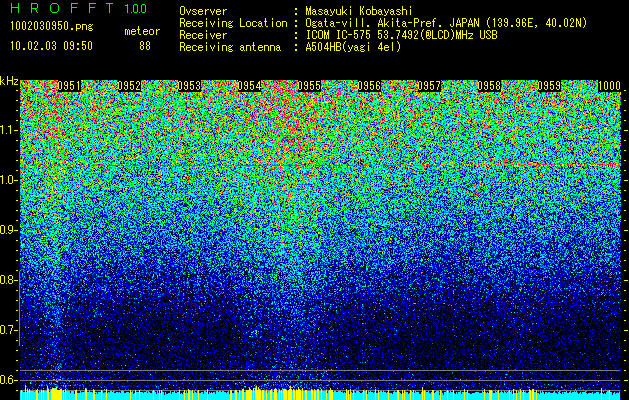The width and height of the screenshot is (629, 400).
Task: Click the 0956 time marker
Action: [x=369, y=86]
